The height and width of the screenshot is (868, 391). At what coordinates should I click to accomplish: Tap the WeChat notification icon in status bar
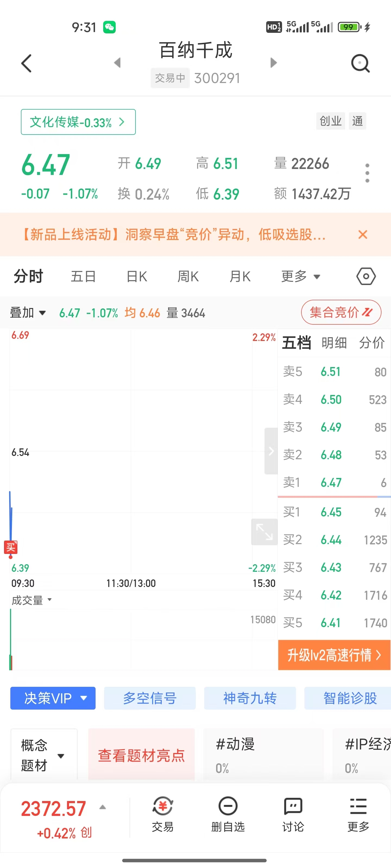pyautogui.click(x=109, y=27)
